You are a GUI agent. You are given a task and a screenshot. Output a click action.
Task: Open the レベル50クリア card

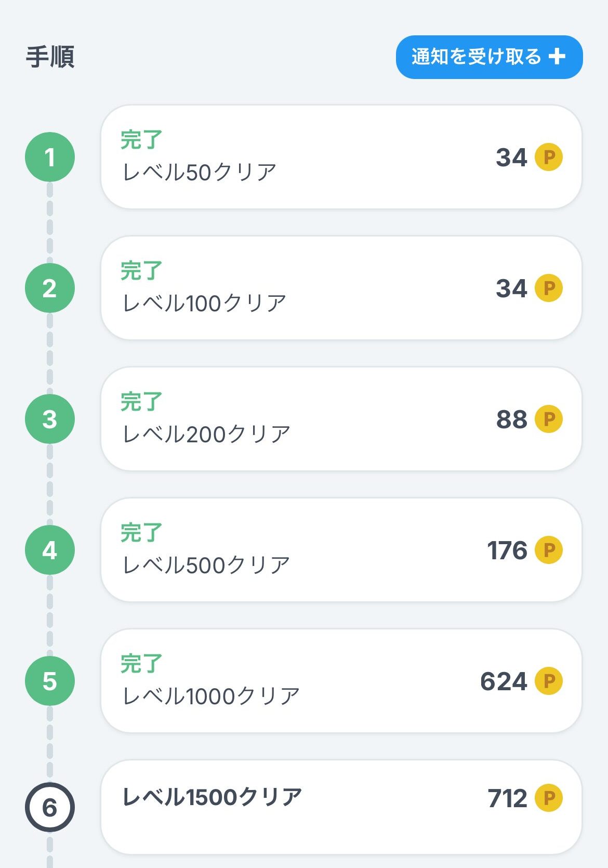[x=341, y=157]
